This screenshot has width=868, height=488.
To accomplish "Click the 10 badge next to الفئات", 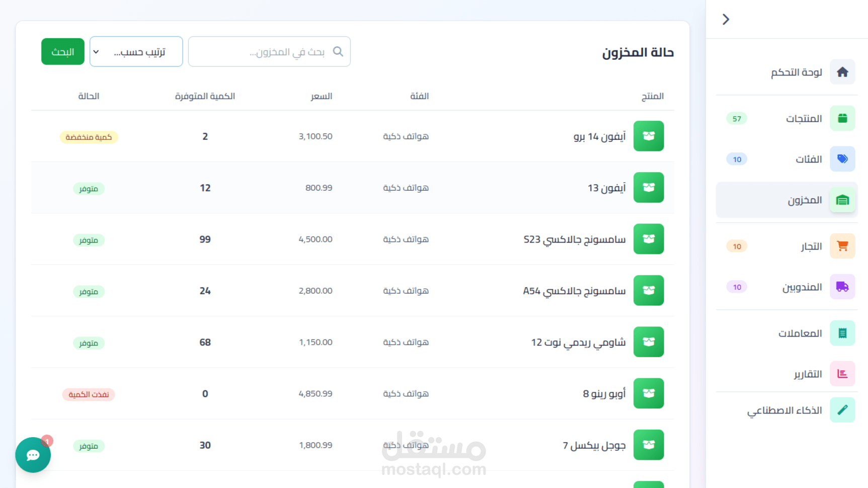I will [x=737, y=159].
